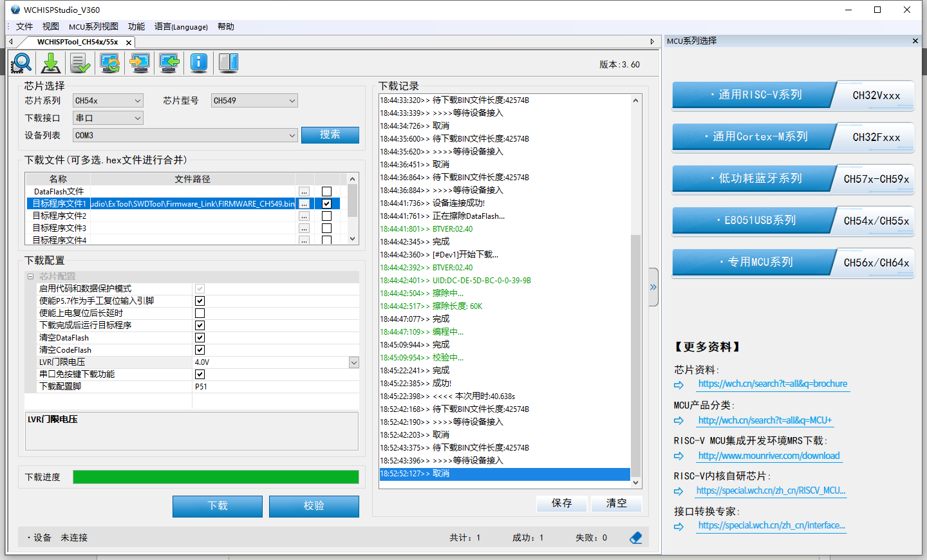The image size is (927, 560).
Task: Open the 视图 menu
Action: (51, 26)
